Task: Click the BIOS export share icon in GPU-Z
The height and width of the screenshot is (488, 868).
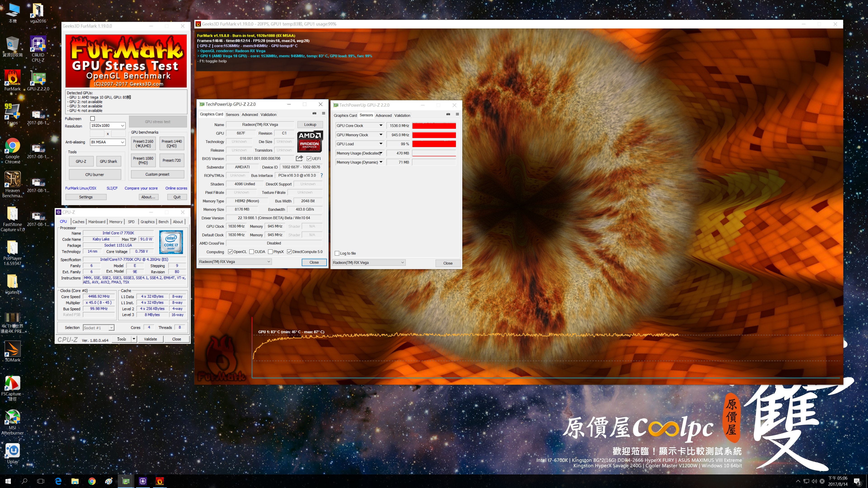Action: (x=299, y=158)
